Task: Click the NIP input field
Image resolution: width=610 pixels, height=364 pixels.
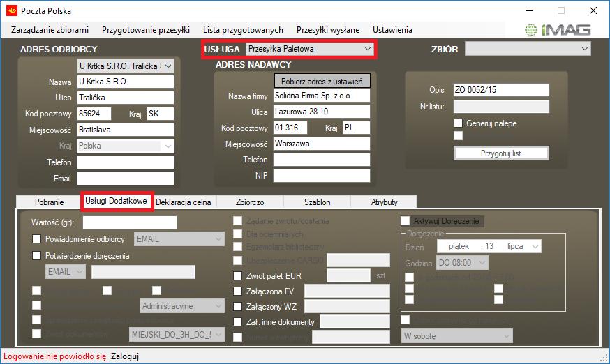Action: pos(322,176)
